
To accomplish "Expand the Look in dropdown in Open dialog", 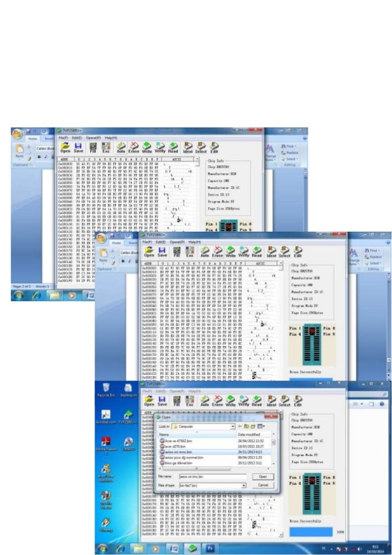I will tap(233, 427).
